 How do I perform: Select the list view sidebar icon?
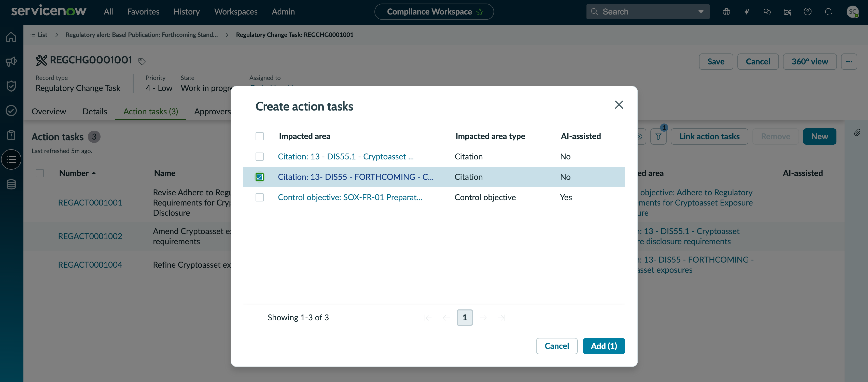tap(11, 159)
